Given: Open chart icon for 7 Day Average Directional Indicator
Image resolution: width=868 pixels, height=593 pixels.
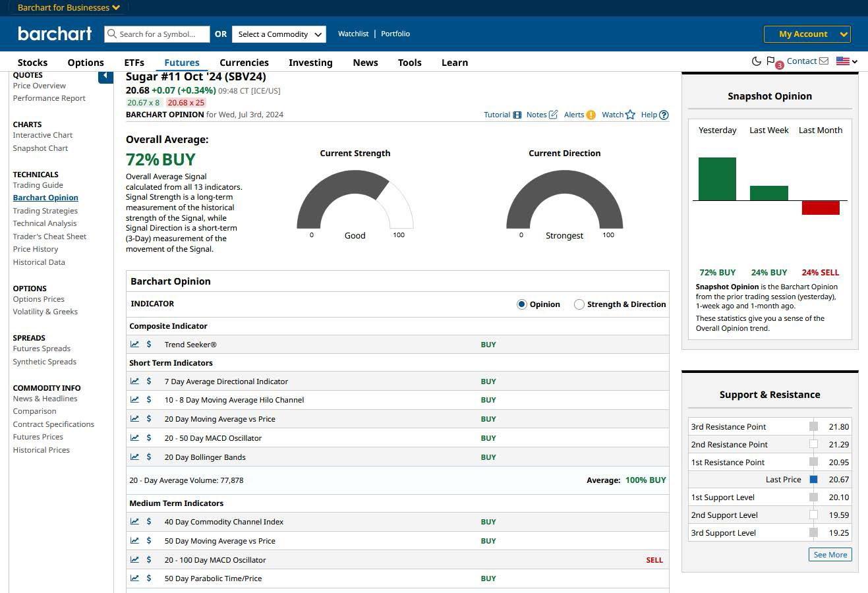Looking at the screenshot, I should coord(134,381).
